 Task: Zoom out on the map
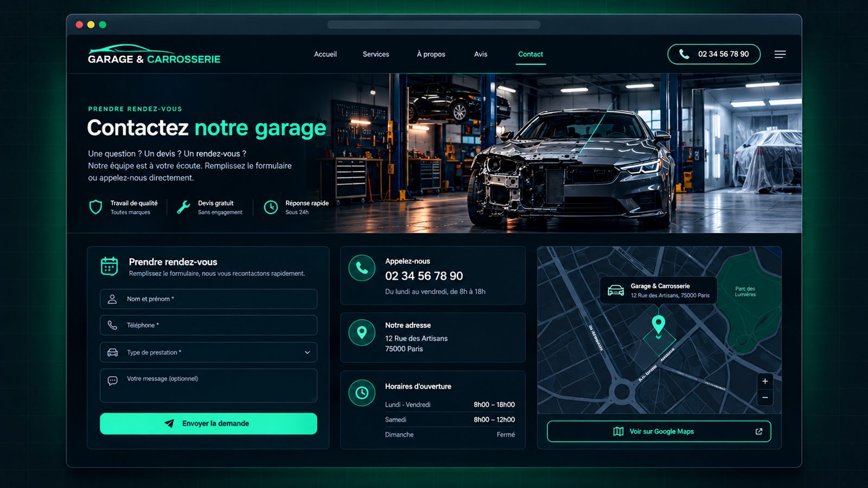(765, 397)
